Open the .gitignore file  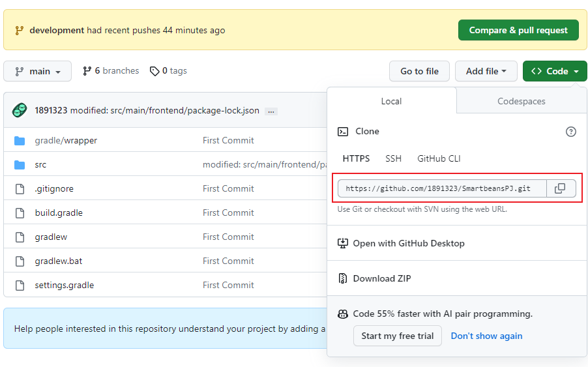coord(54,188)
